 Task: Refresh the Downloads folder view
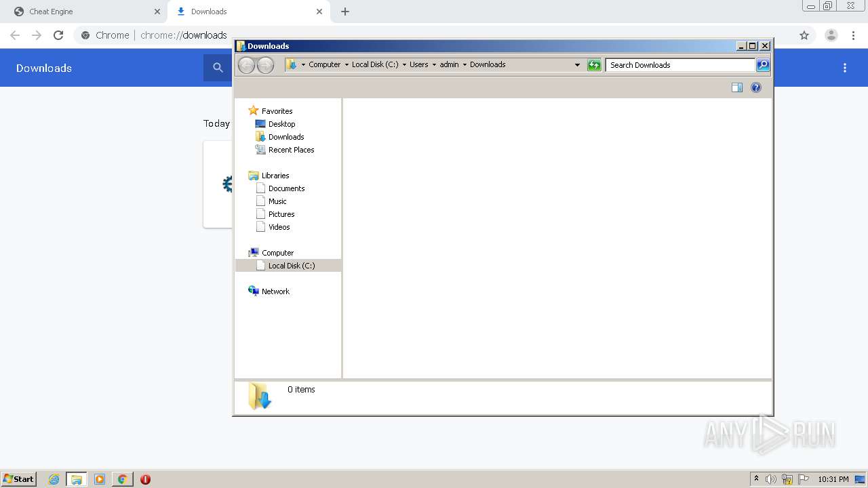pos(594,65)
